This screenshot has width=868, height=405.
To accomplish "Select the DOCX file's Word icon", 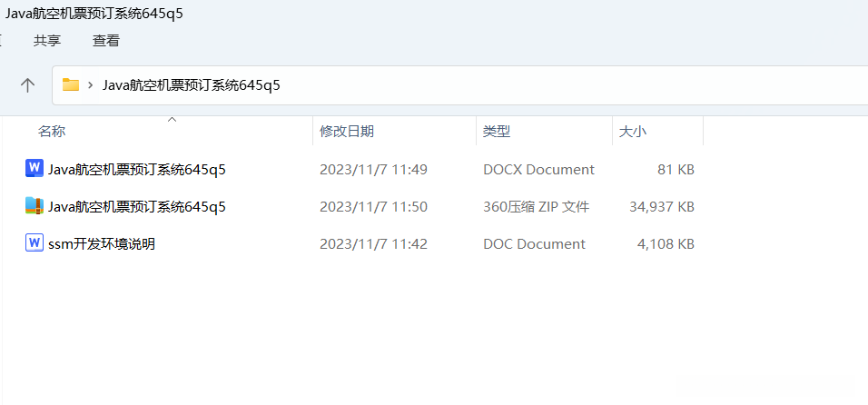I will (x=35, y=168).
